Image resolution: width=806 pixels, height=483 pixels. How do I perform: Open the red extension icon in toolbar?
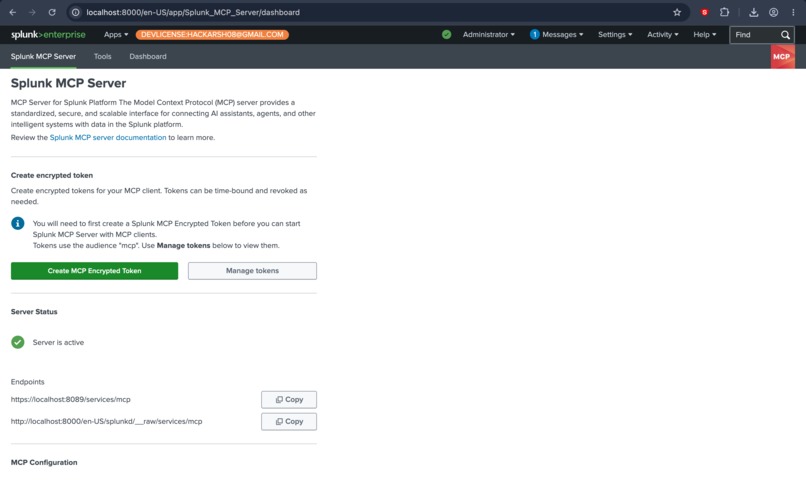(x=705, y=12)
